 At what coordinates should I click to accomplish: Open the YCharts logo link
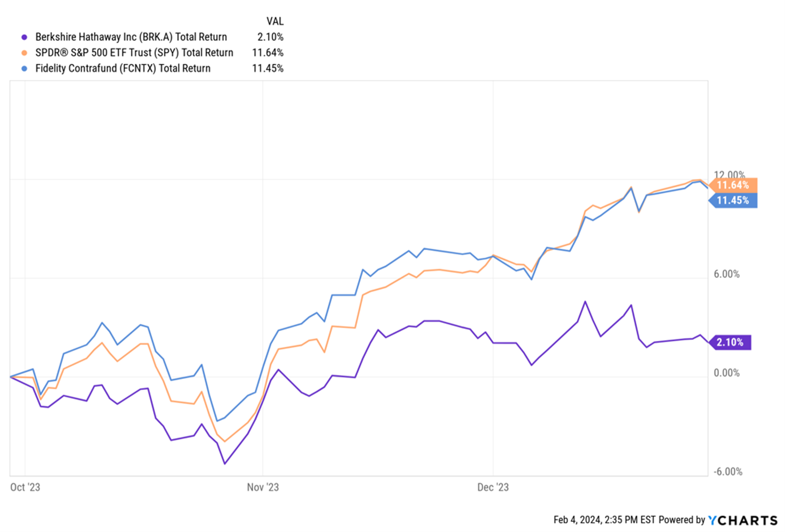743,520
